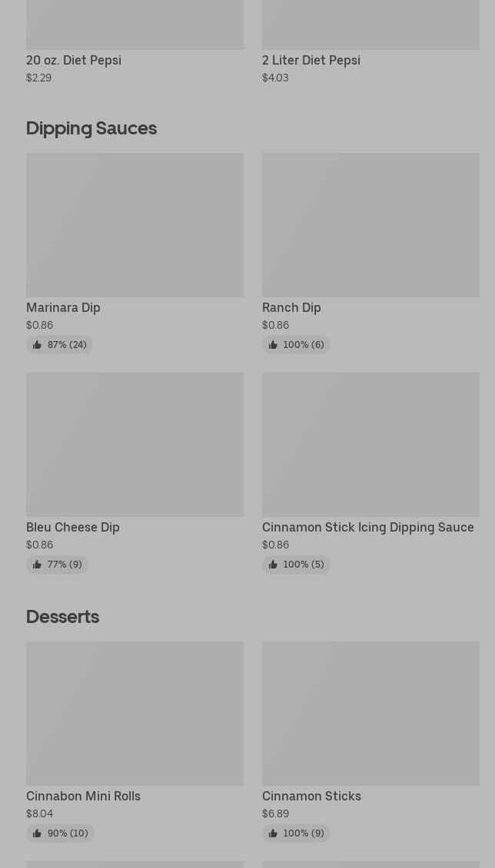Open the Marinara Dip item image
The image size is (495, 868).
point(135,224)
